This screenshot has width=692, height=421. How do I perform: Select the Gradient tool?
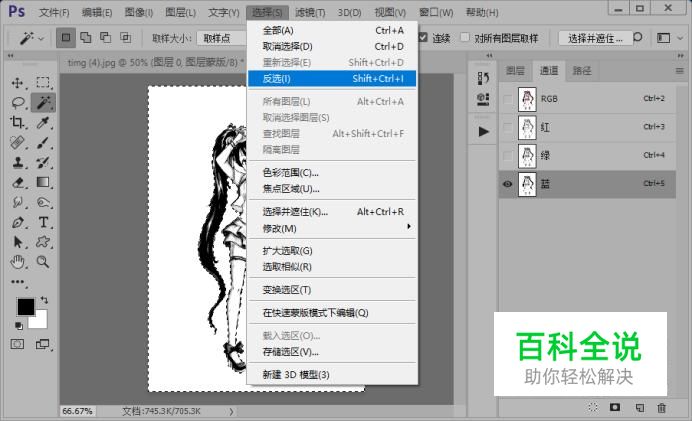(43, 182)
